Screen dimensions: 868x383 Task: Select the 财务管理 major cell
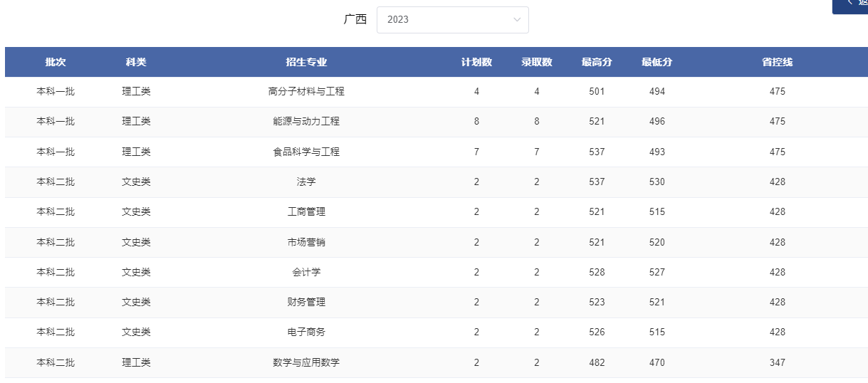click(x=306, y=303)
